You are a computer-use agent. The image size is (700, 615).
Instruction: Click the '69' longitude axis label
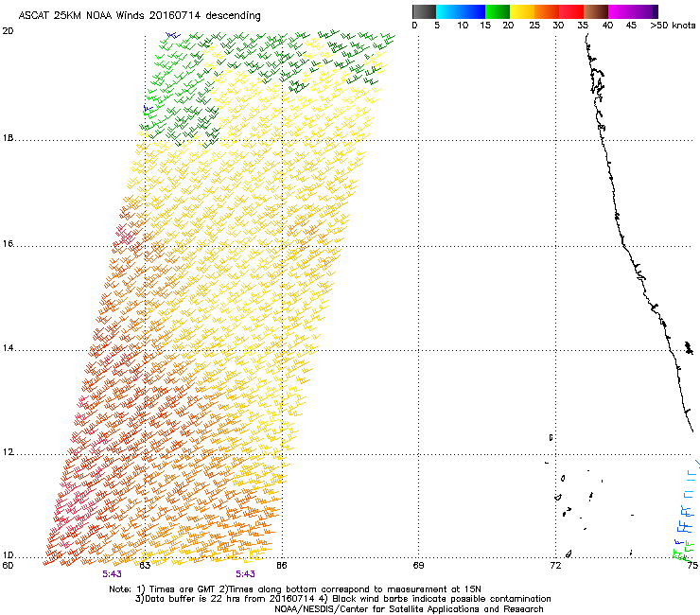coord(418,566)
